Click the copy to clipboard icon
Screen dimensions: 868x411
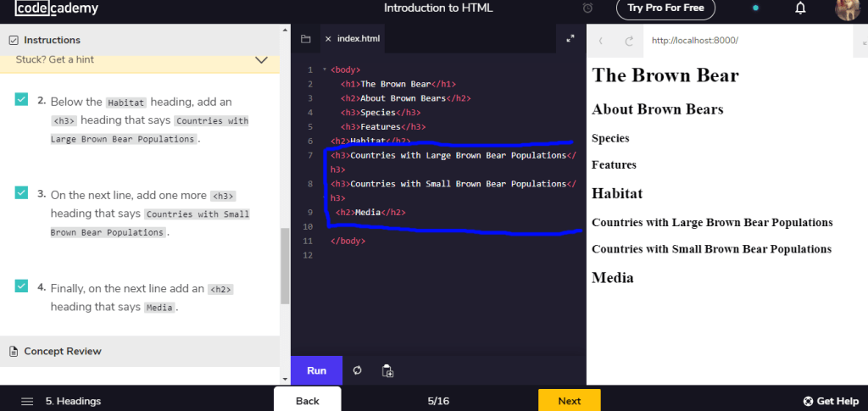point(387,370)
